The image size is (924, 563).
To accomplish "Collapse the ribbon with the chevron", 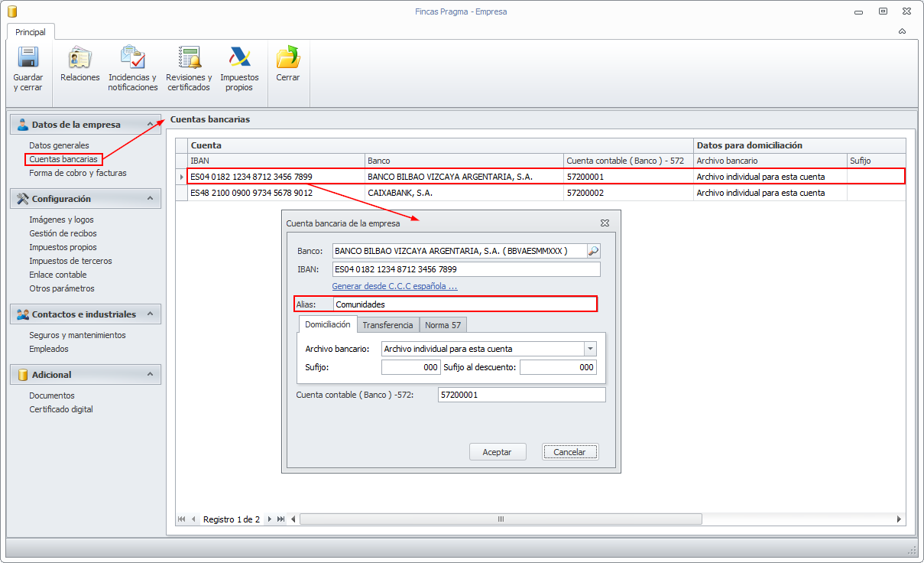I will 903,32.
